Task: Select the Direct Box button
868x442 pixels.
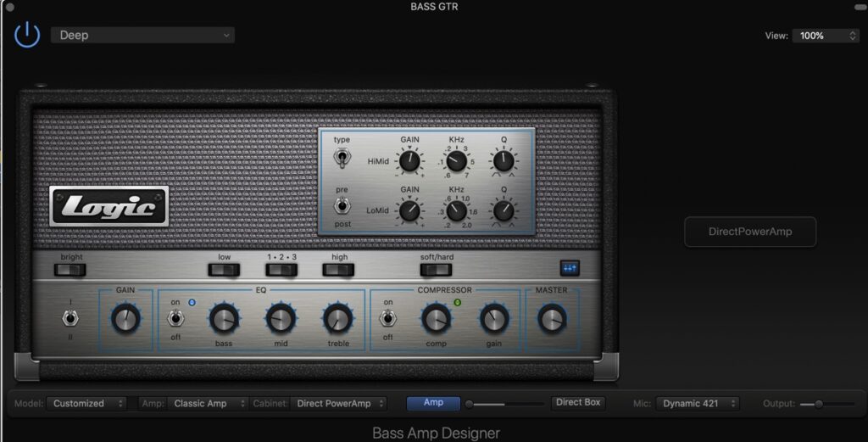Action: pos(578,403)
